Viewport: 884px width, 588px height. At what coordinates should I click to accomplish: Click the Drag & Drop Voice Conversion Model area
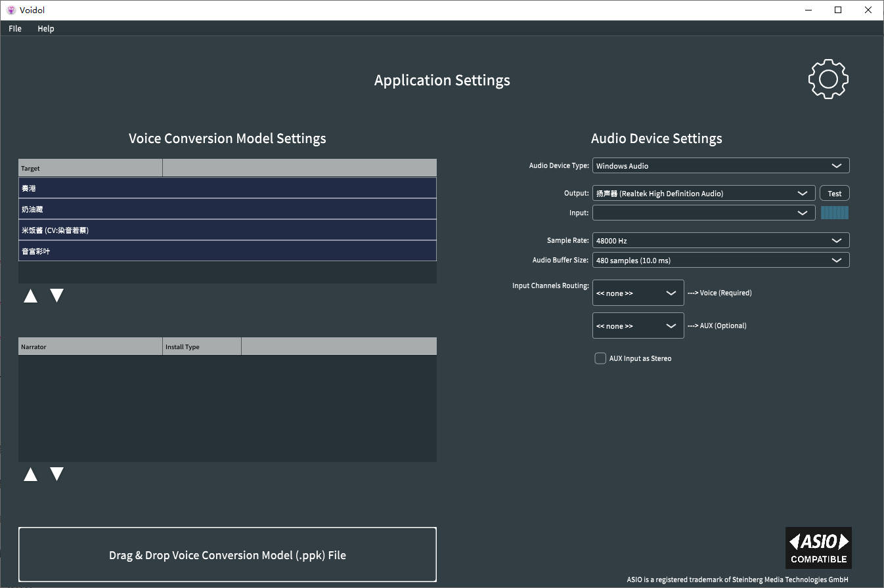point(227,555)
